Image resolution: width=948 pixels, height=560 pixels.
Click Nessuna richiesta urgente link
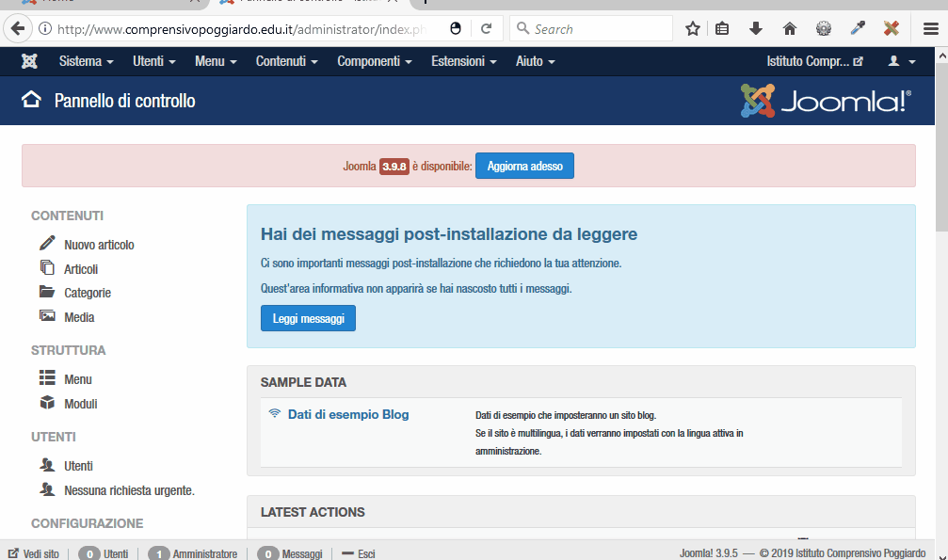(x=129, y=489)
